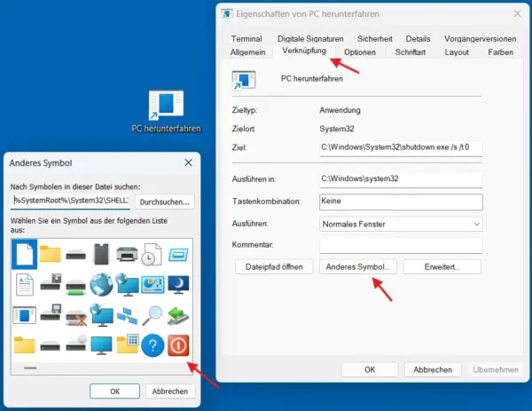Image resolution: width=532 pixels, height=411 pixels.
Task: Click the properties window title bar icon
Action: tap(227, 14)
